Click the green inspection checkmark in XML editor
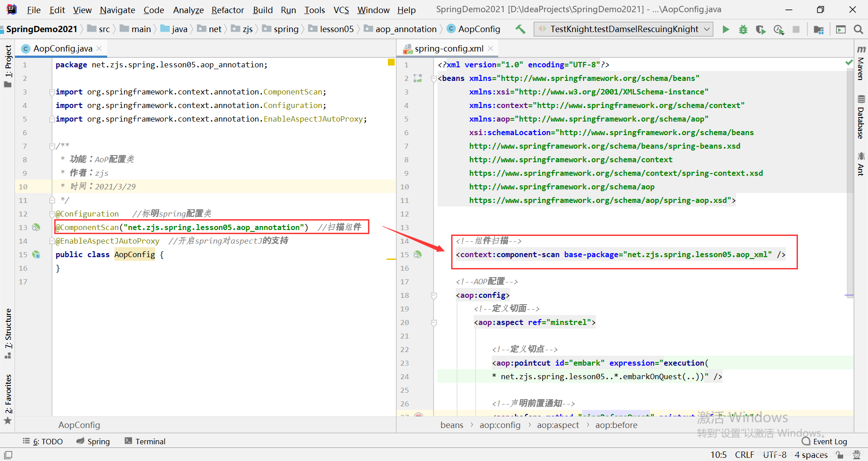The width and height of the screenshot is (868, 461). click(849, 62)
